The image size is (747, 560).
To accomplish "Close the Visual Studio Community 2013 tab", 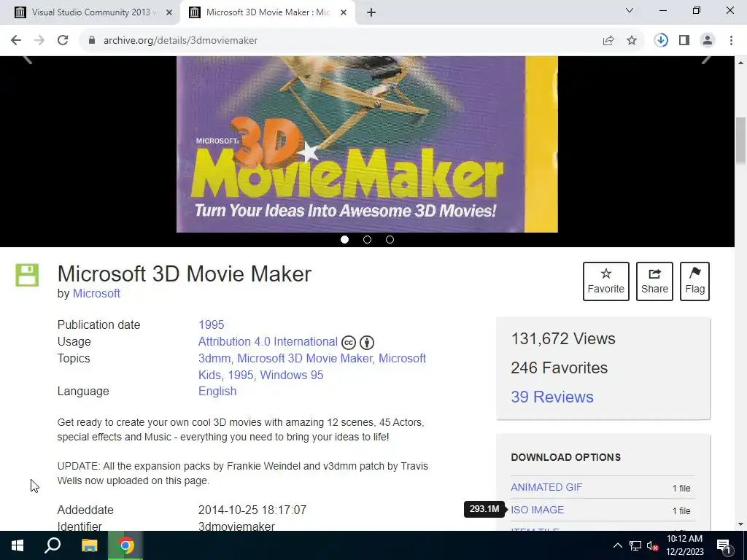I will [x=169, y=12].
